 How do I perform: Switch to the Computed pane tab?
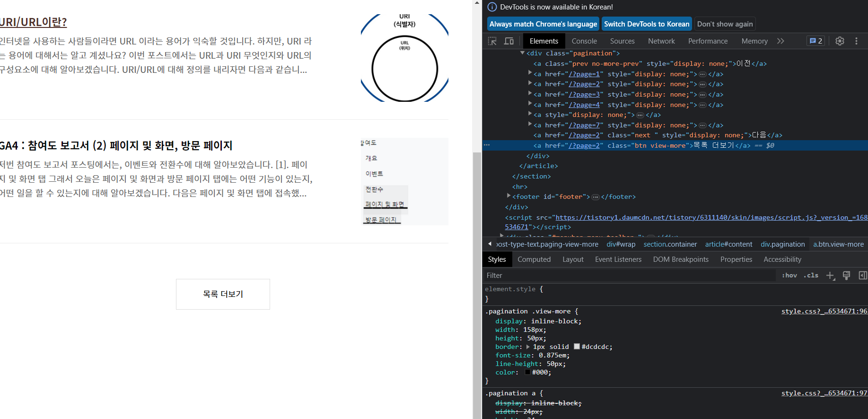click(534, 259)
